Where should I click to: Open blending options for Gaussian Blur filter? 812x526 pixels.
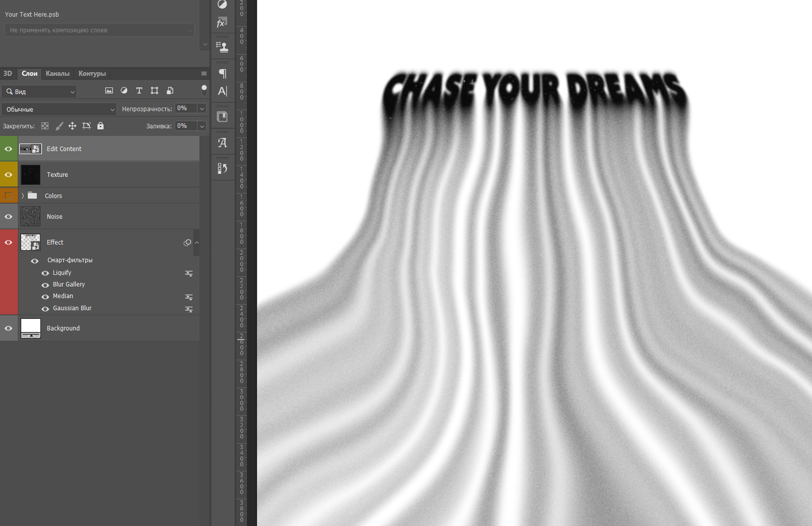click(x=189, y=309)
